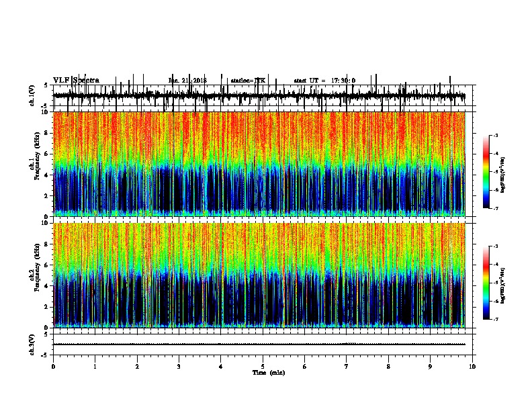Click time axis tick label "9"
532x411 pixels.
[x=430, y=367]
